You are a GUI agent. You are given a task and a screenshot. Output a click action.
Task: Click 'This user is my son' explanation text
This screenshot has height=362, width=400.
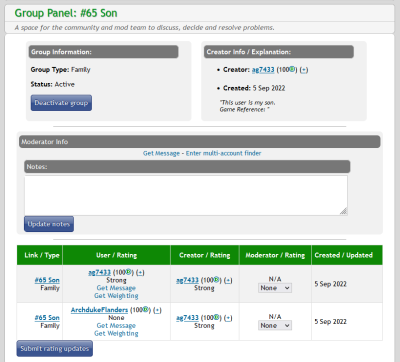pos(247,103)
